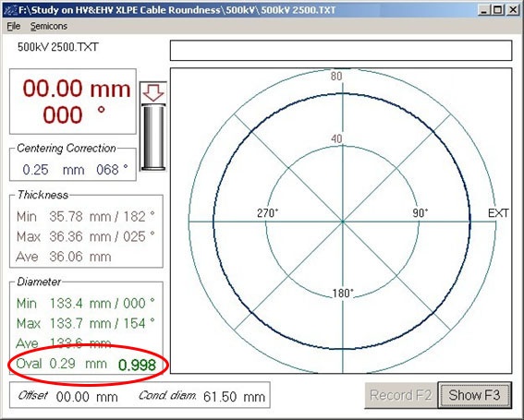This screenshot has height=420, width=524.
Task: Click the Cond. diam. value '61.50 mm'
Action: 234,397
